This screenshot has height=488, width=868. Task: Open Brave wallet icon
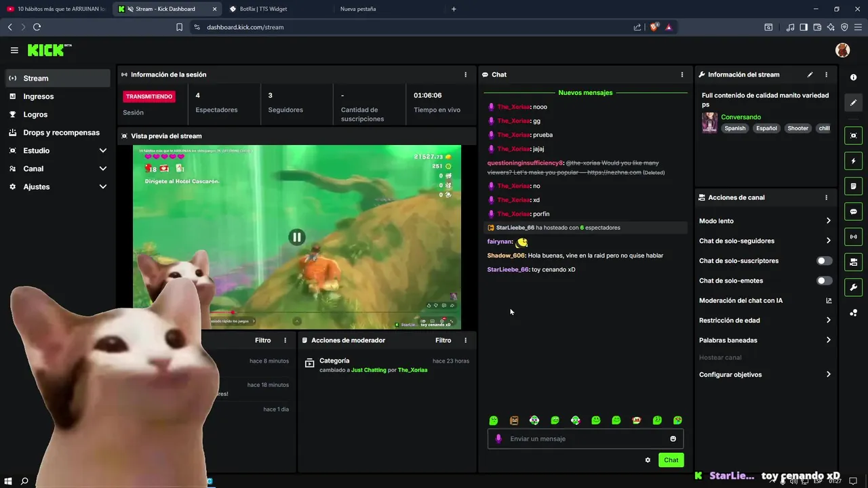(817, 27)
